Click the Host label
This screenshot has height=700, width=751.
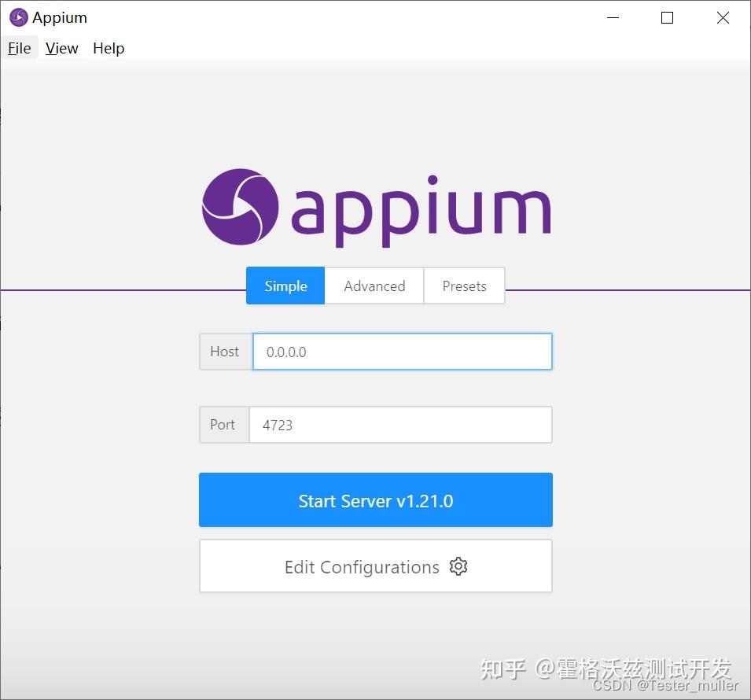pyautogui.click(x=225, y=352)
